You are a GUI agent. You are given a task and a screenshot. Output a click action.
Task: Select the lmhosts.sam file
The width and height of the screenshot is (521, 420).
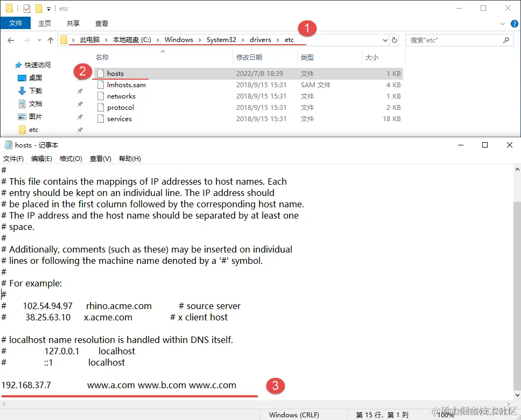249,85
